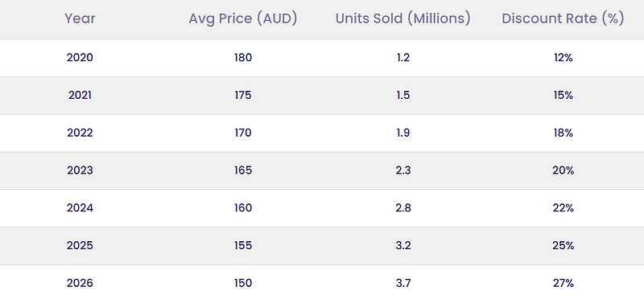644x299 pixels.
Task: Select the average price value 150
Action: pos(243,284)
